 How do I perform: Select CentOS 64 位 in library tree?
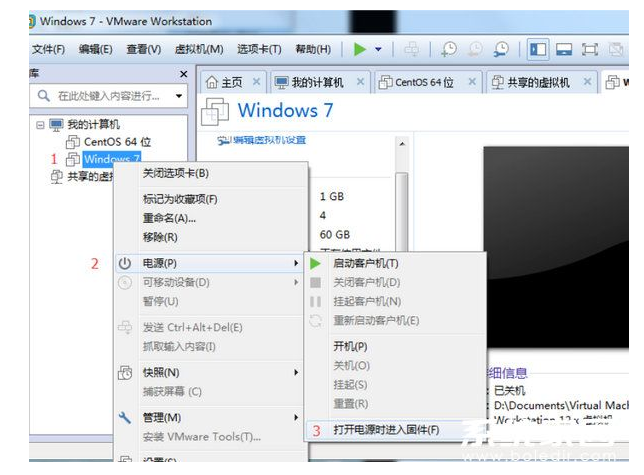click(117, 142)
